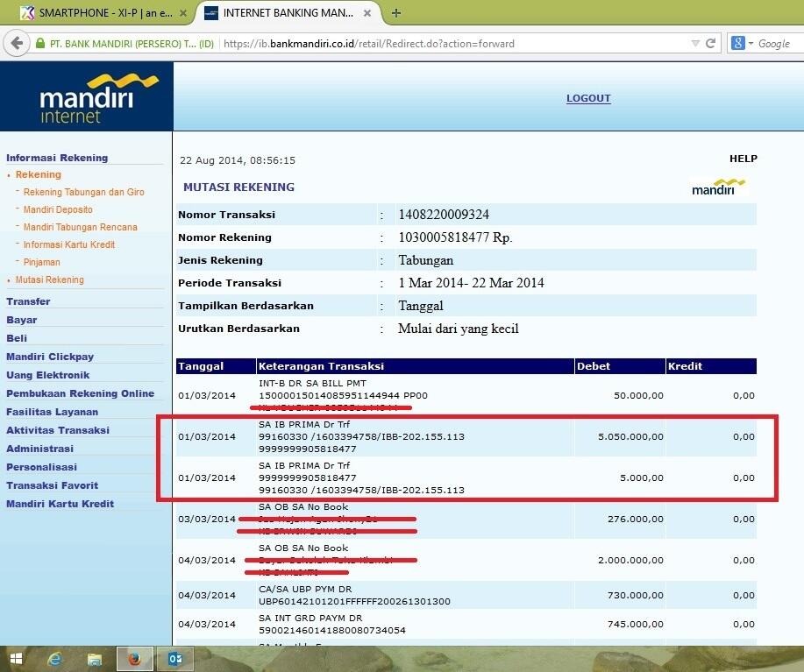Open Mandiri Tabungan Rencana link
804x672 pixels.
(80, 227)
